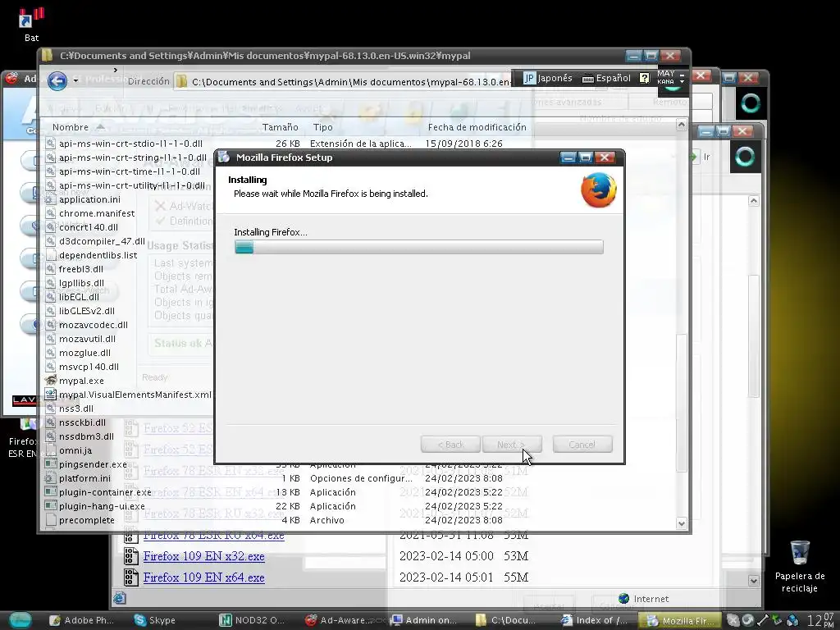The width and height of the screenshot is (840, 630).
Task: Switch to the Adobe Ph... taskbar window
Action: 81,620
